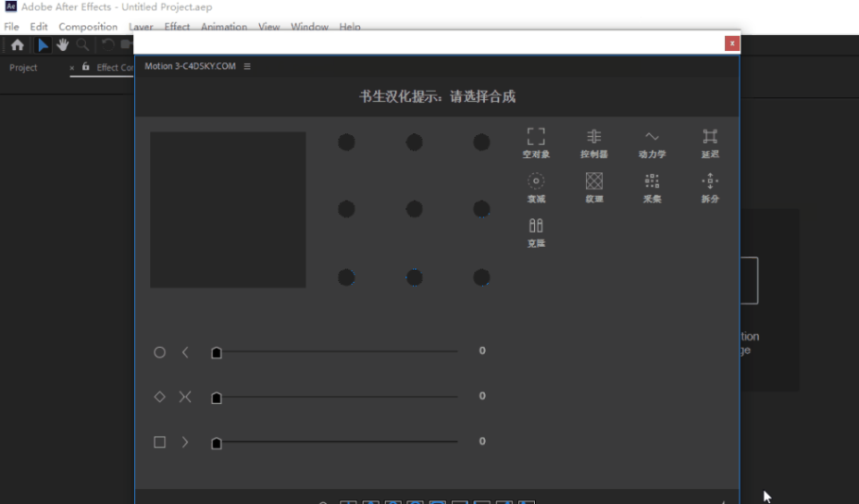Open the Edit menu
This screenshot has height=504, width=859.
tap(39, 26)
